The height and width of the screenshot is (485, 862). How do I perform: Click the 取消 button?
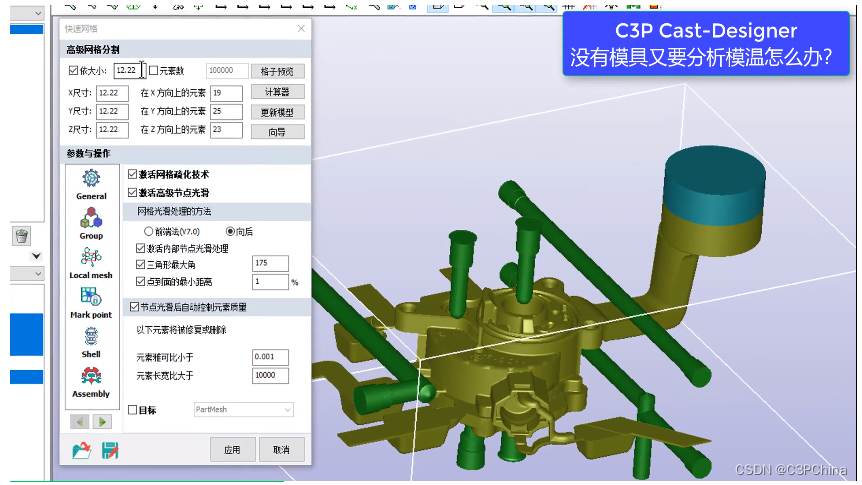point(281,449)
